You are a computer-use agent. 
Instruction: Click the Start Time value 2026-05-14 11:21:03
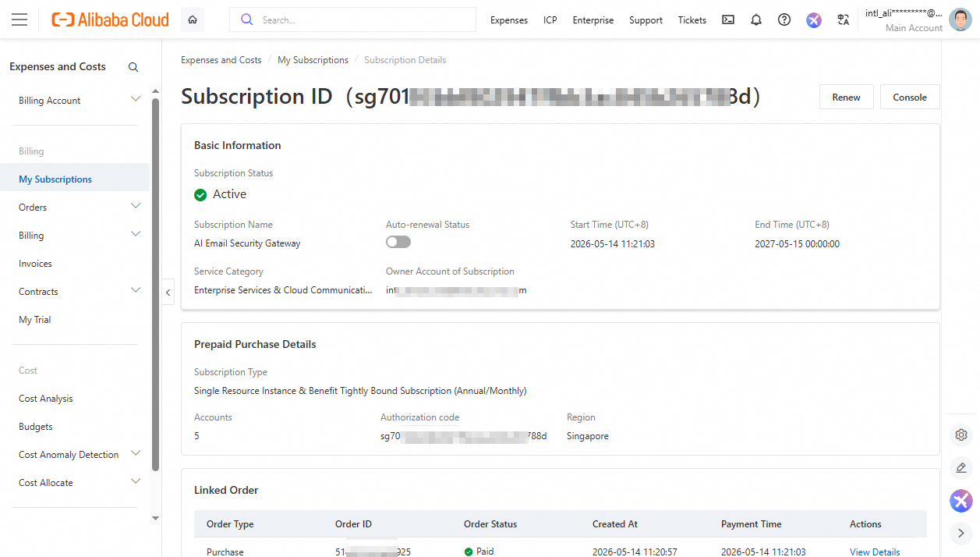tap(613, 244)
